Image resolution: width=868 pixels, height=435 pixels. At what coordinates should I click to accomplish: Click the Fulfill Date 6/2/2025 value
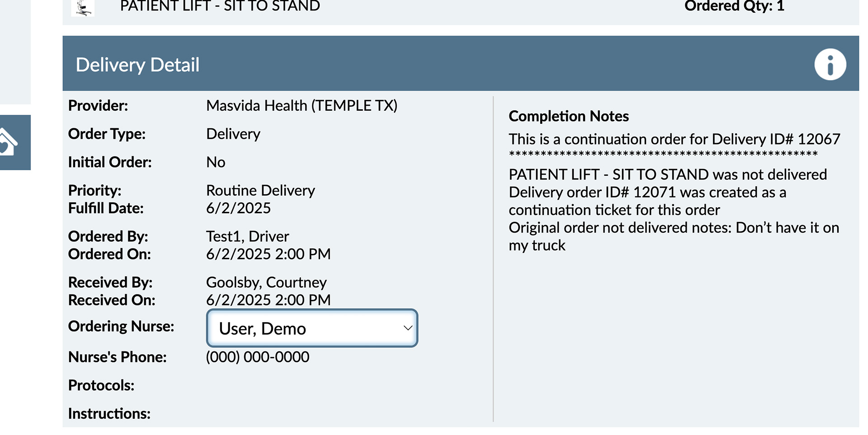[x=238, y=208]
